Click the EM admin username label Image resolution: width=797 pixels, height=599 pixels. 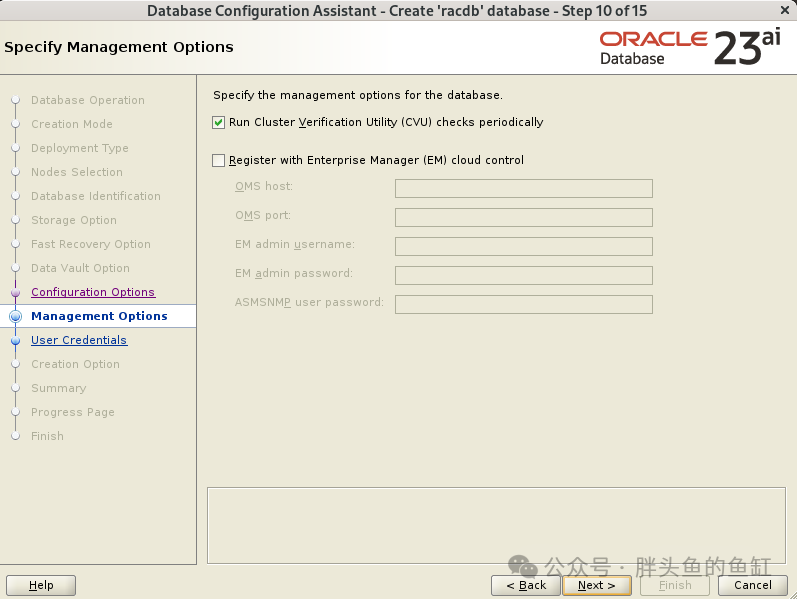(295, 244)
